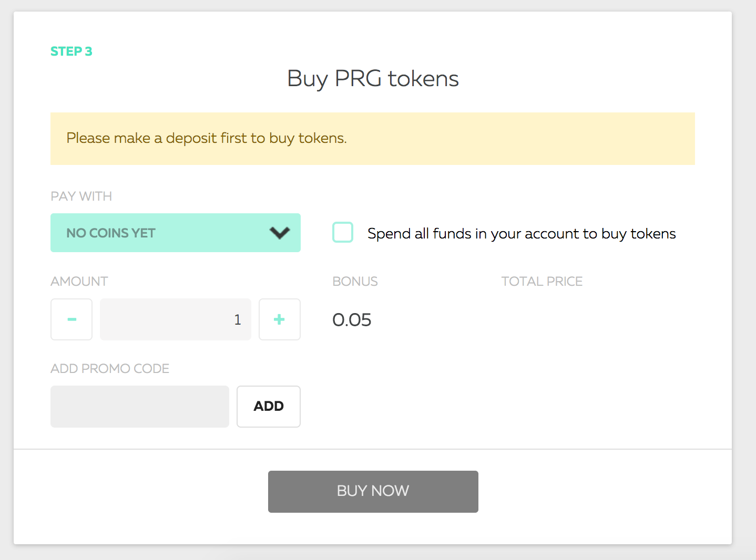The image size is (756, 560).
Task: Tick the spend all funds checkbox
Action: pos(343,232)
